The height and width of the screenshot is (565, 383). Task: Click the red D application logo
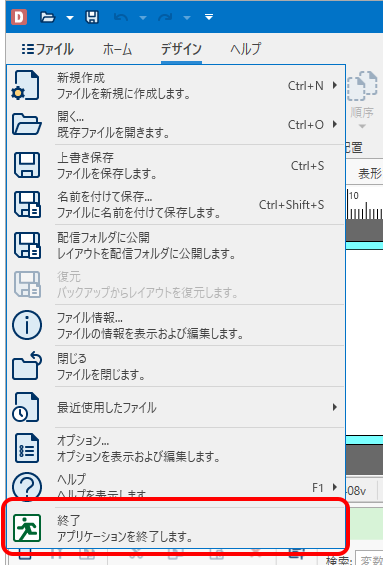click(19, 17)
